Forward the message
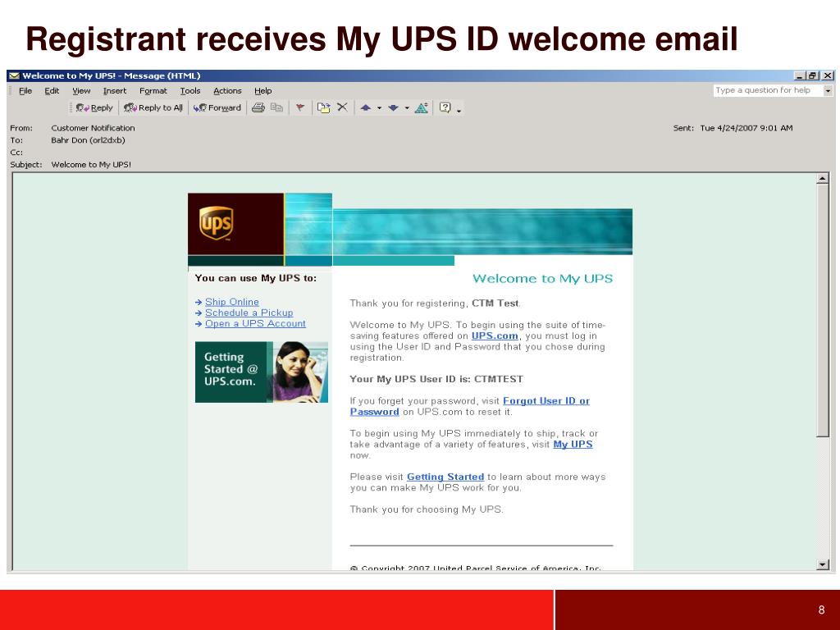840x630 pixels. (x=217, y=107)
